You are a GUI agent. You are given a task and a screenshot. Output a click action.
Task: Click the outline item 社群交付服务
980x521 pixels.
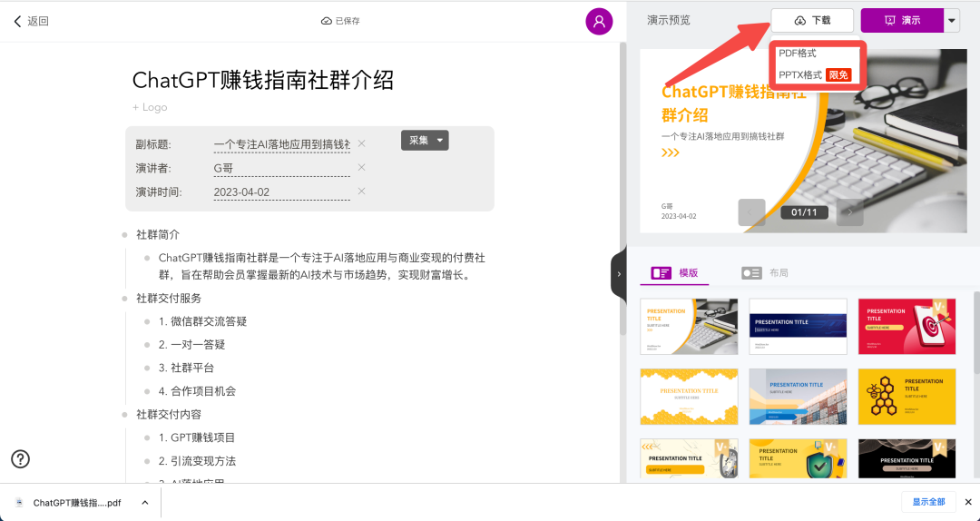pyautogui.click(x=169, y=299)
